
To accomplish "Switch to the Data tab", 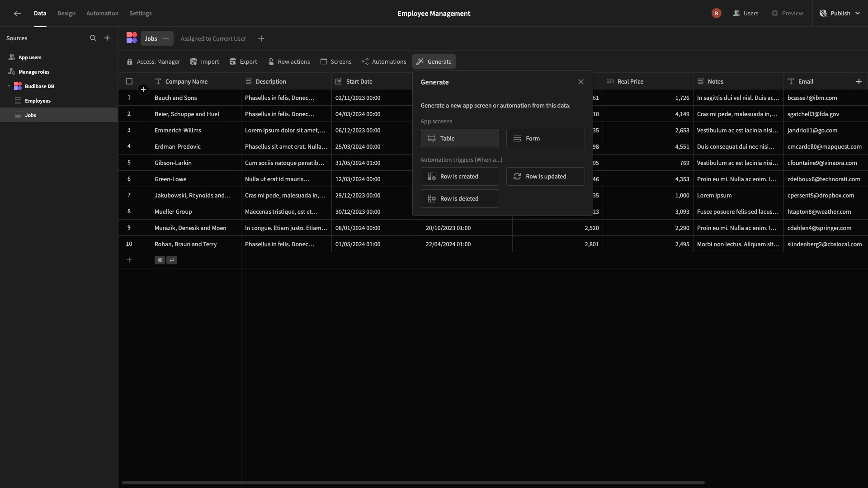I will (x=40, y=13).
